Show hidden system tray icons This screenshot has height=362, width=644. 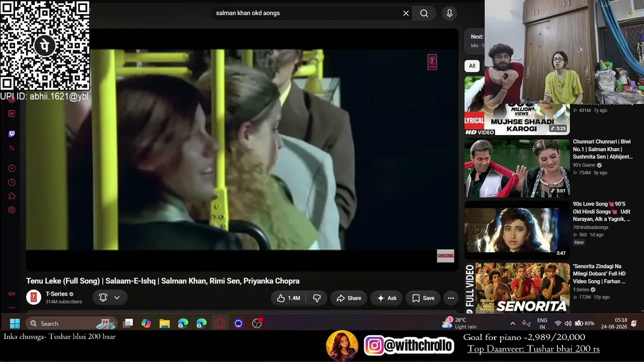(x=513, y=323)
